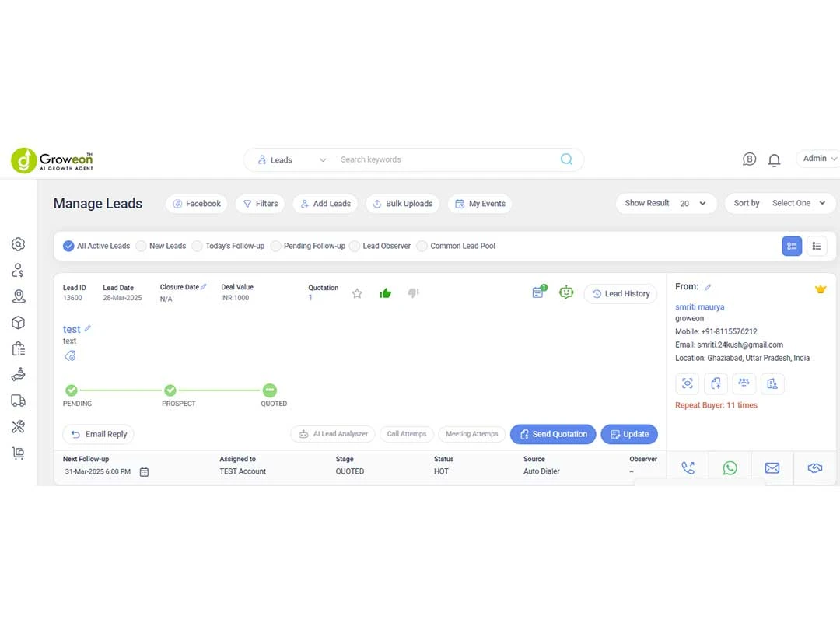Switch to the list view layout
The width and height of the screenshot is (840, 630).
pos(817,246)
